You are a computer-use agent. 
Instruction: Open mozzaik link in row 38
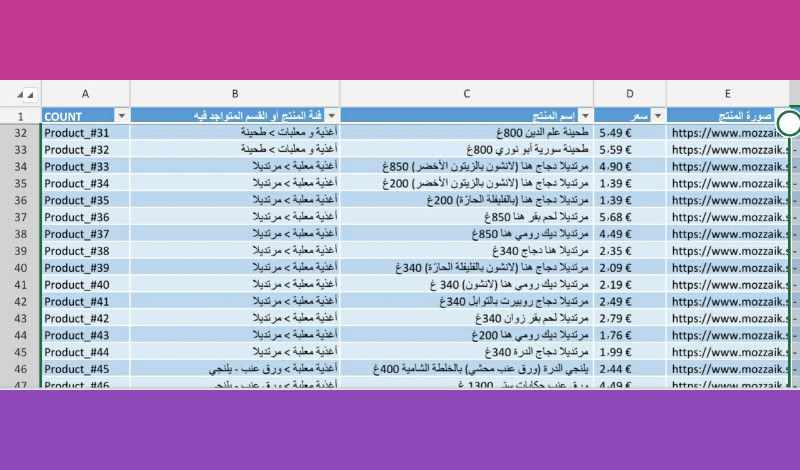tap(728, 234)
